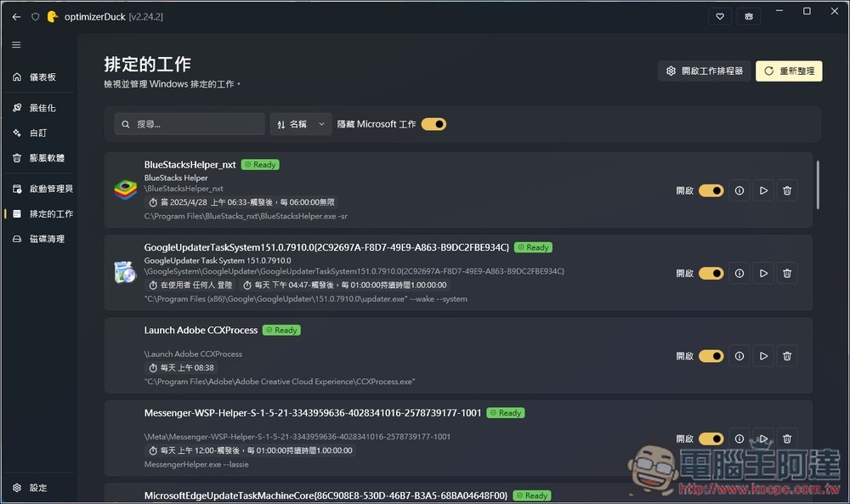Open the 名稱 sort dropdown

pyautogui.click(x=301, y=124)
